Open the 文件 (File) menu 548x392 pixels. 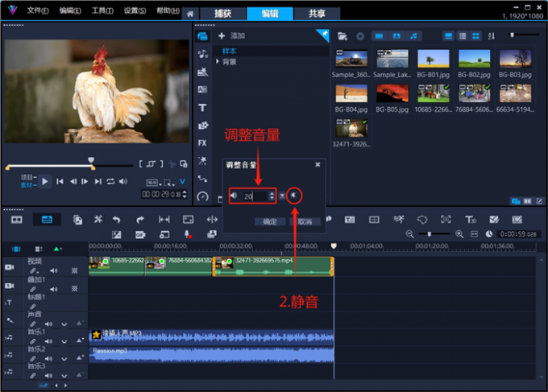click(x=38, y=10)
